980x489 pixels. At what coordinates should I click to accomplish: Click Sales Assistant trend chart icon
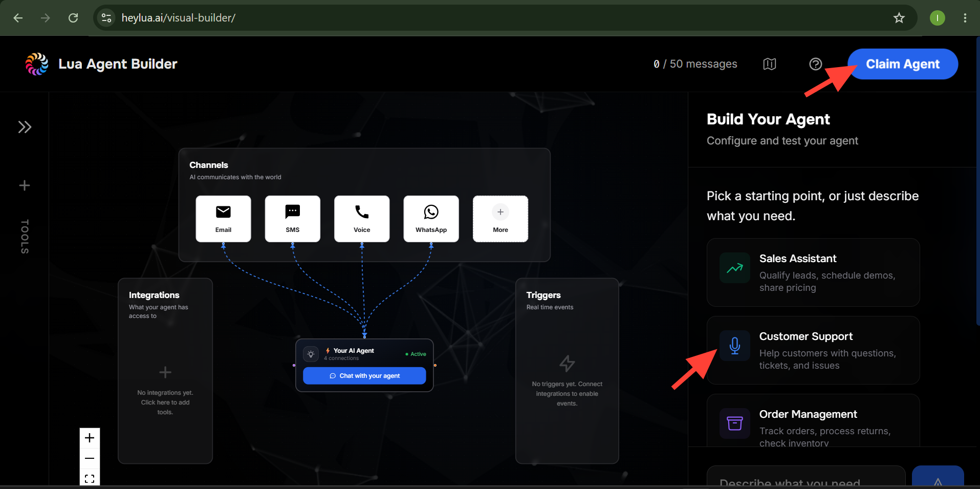(734, 268)
